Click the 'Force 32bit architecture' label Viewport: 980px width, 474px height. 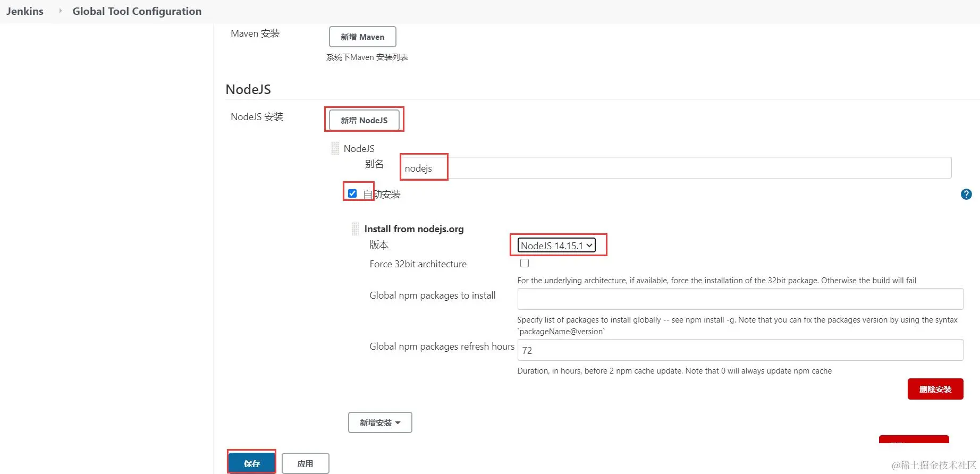click(418, 264)
